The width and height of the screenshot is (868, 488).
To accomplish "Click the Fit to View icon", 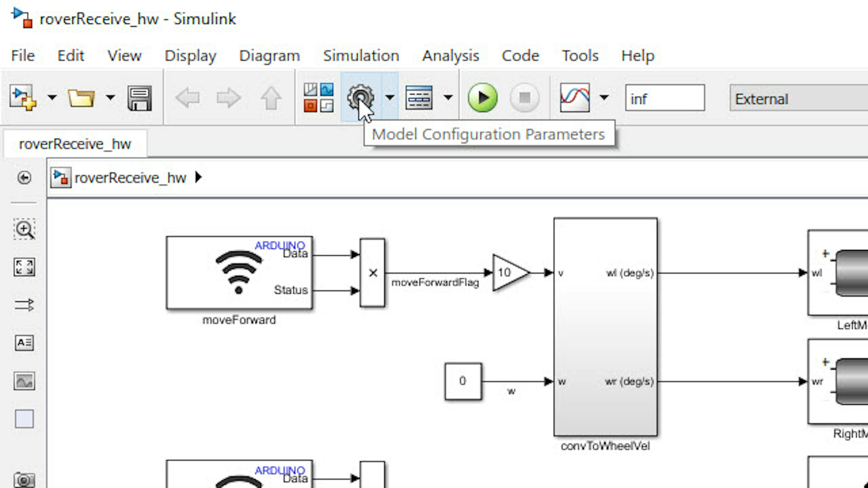I will pyautogui.click(x=24, y=267).
